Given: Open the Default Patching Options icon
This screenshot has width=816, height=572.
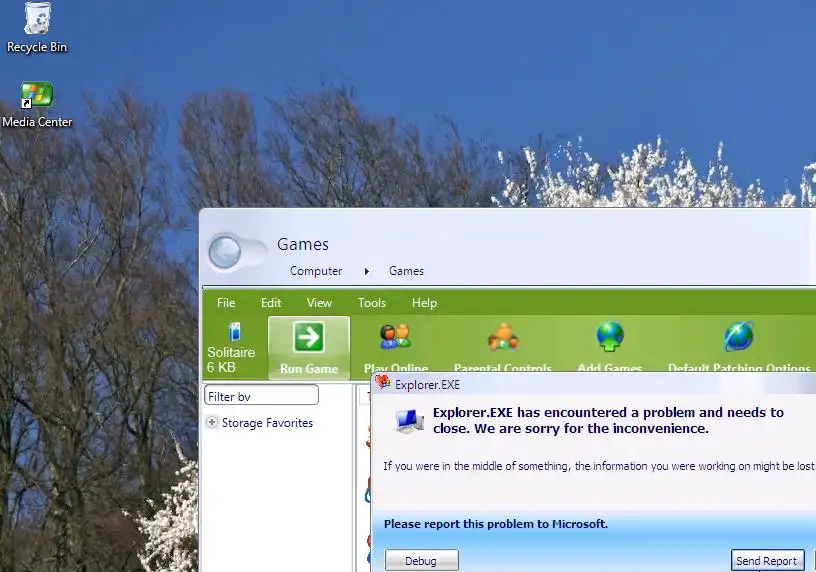Looking at the screenshot, I should click(738, 336).
